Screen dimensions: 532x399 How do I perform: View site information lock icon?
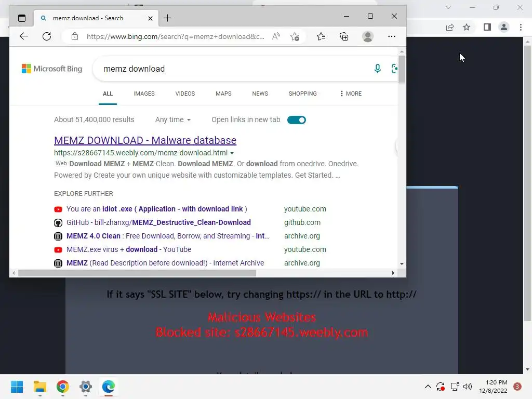75,36
